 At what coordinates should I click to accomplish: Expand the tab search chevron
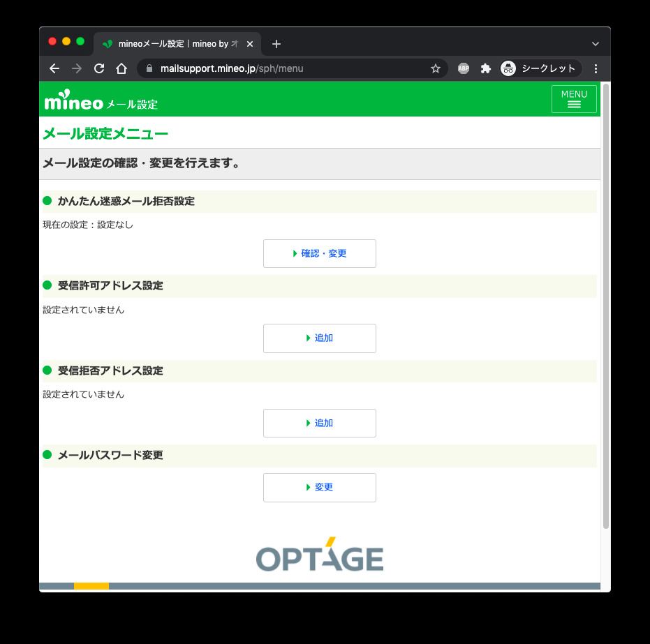coord(596,44)
